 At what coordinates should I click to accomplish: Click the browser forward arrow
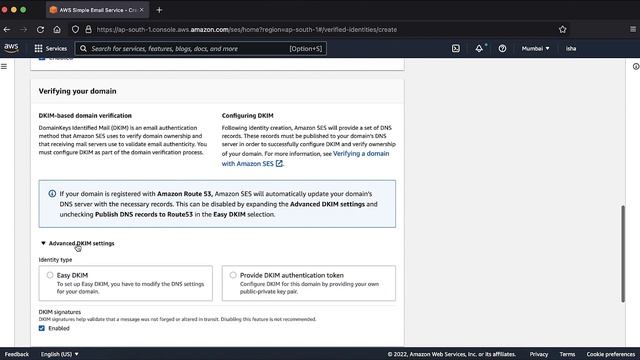(23, 29)
